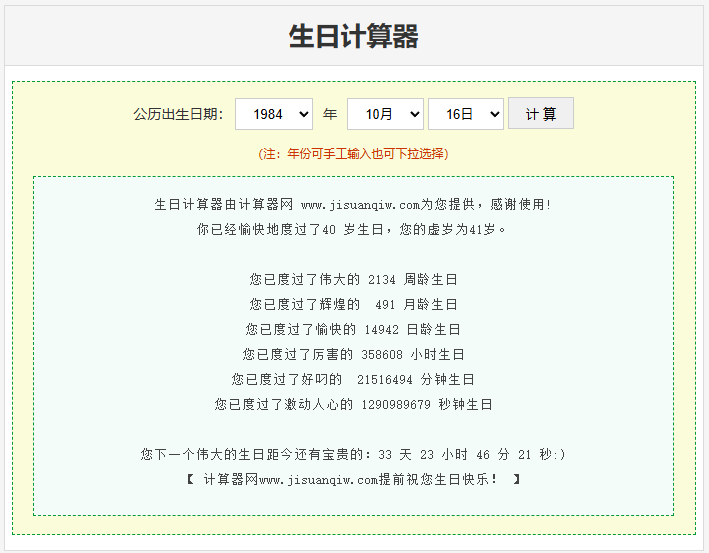The image size is (709, 553).
Task: Click the 21516494 分钟生日 result line
Action: [x=353, y=379]
